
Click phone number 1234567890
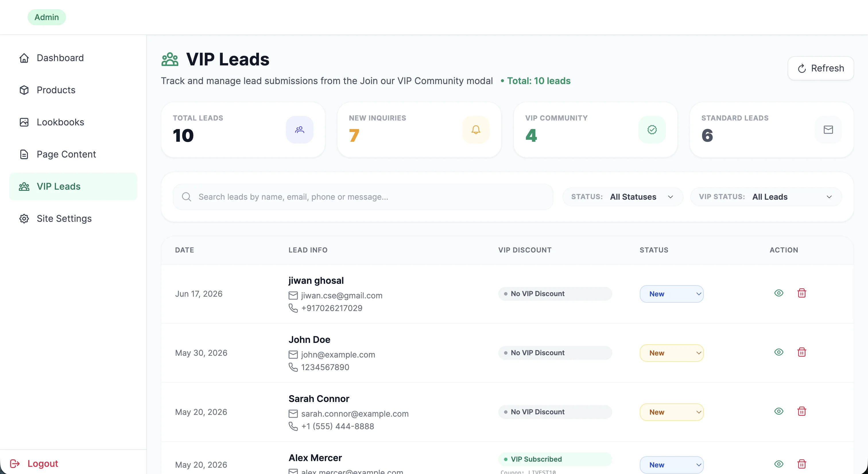coord(325,367)
